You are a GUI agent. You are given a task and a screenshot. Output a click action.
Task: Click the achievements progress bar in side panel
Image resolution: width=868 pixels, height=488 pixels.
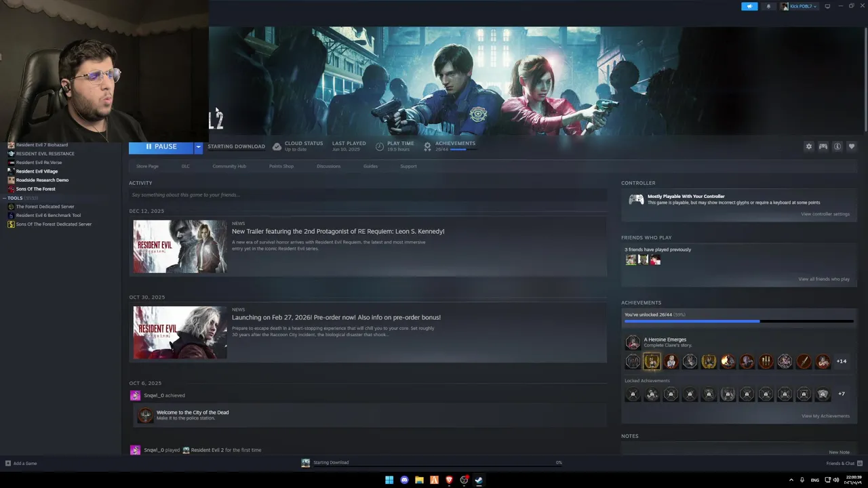pos(738,321)
